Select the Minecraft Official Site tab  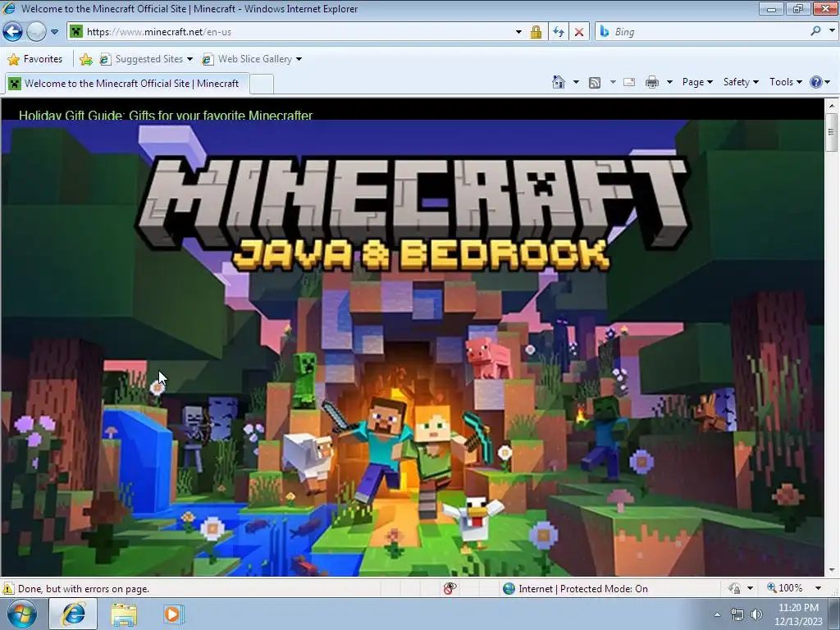pos(127,84)
